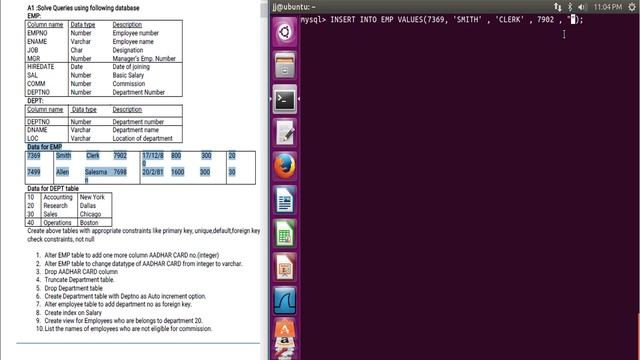Click ENAME column name
Viewport: 640px width, 360px height.
[x=37, y=42]
